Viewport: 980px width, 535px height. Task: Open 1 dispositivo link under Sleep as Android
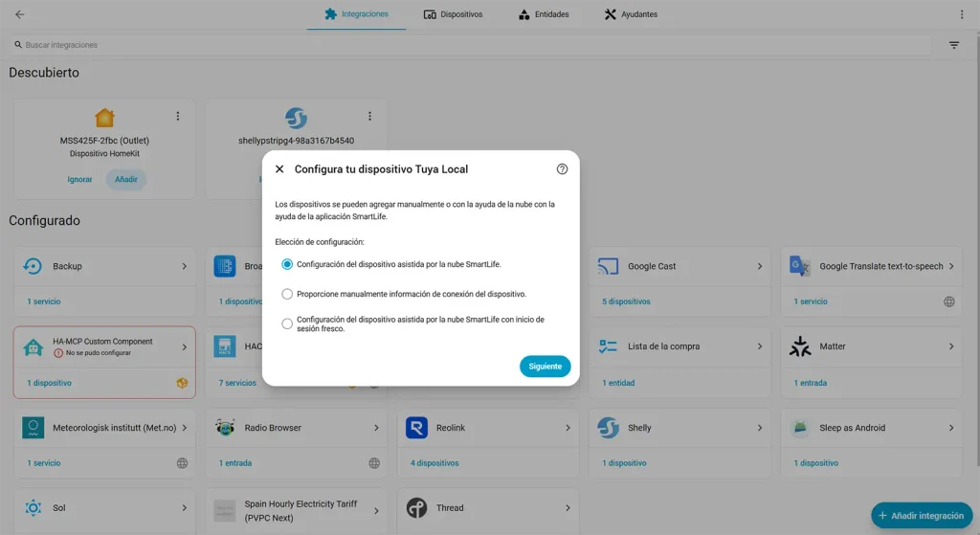816,464
